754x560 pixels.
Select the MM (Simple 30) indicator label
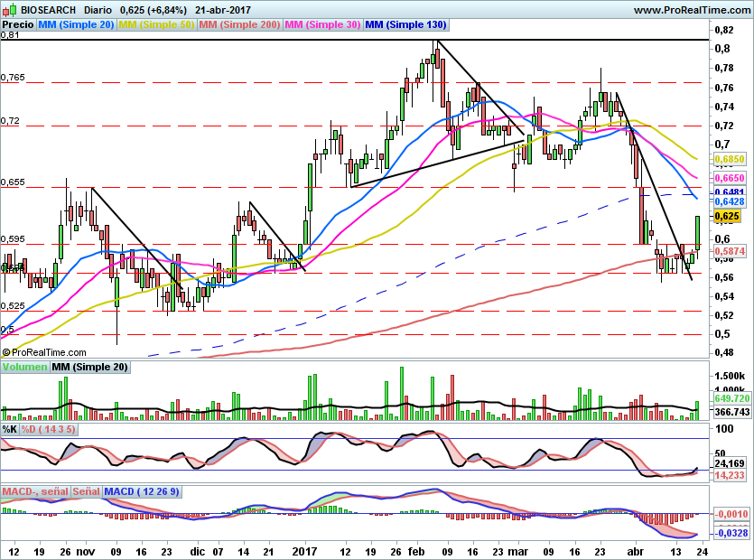coord(321,25)
